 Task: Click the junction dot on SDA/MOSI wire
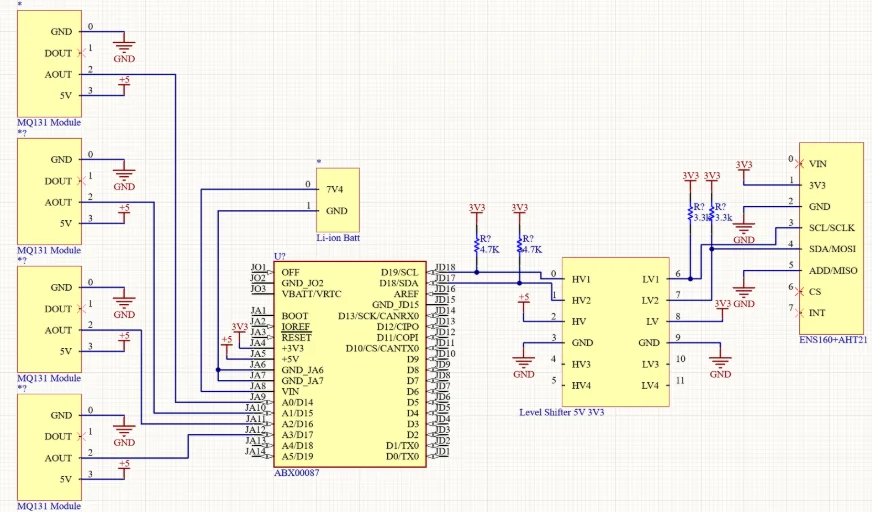click(712, 249)
